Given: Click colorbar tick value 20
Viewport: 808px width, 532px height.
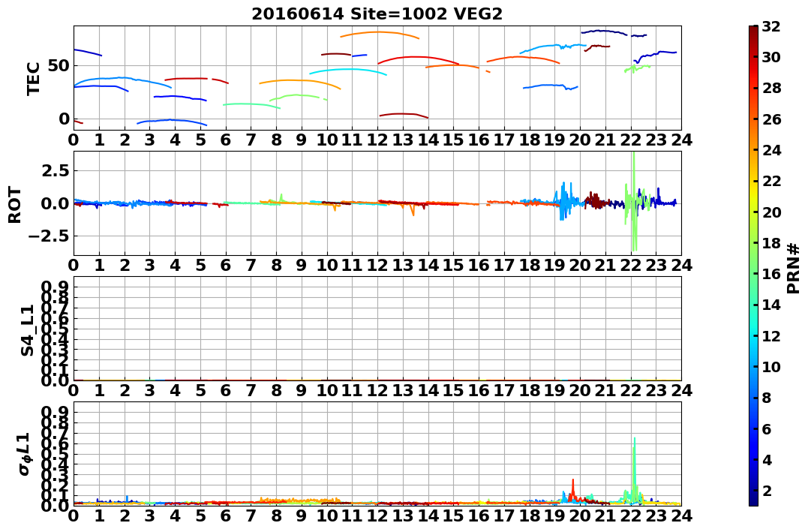Looking at the screenshot, I should [771, 212].
